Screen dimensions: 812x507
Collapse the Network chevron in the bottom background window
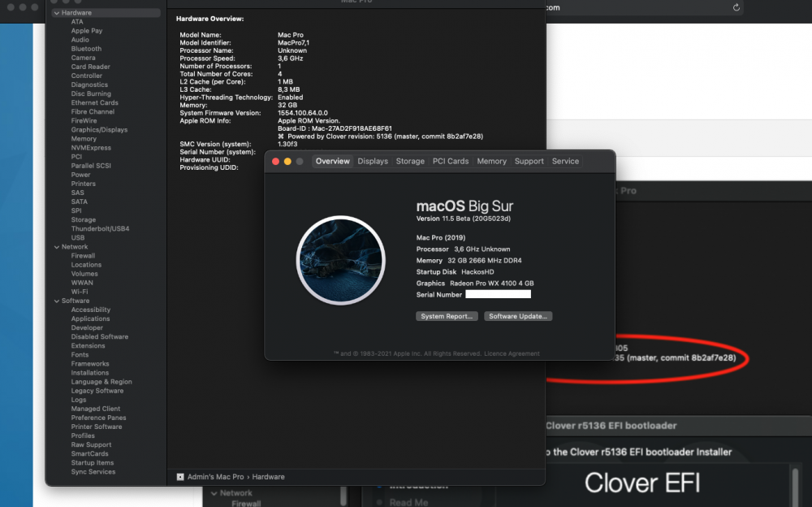[x=214, y=493]
